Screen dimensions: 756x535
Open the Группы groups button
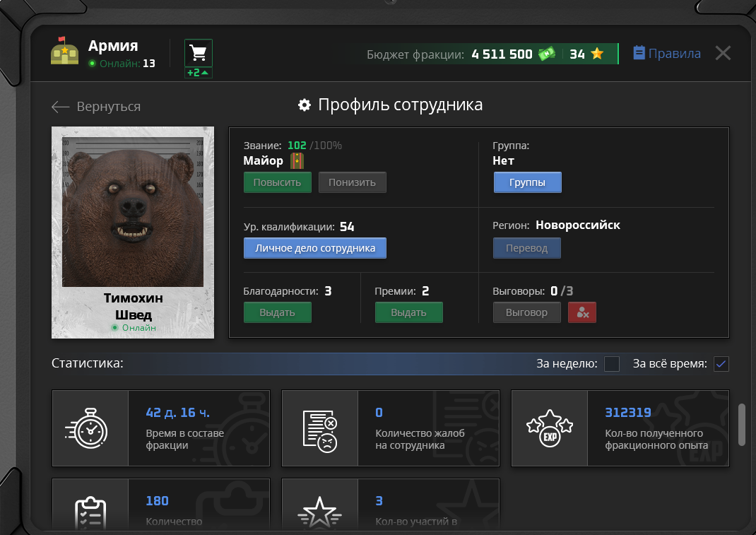point(527,182)
